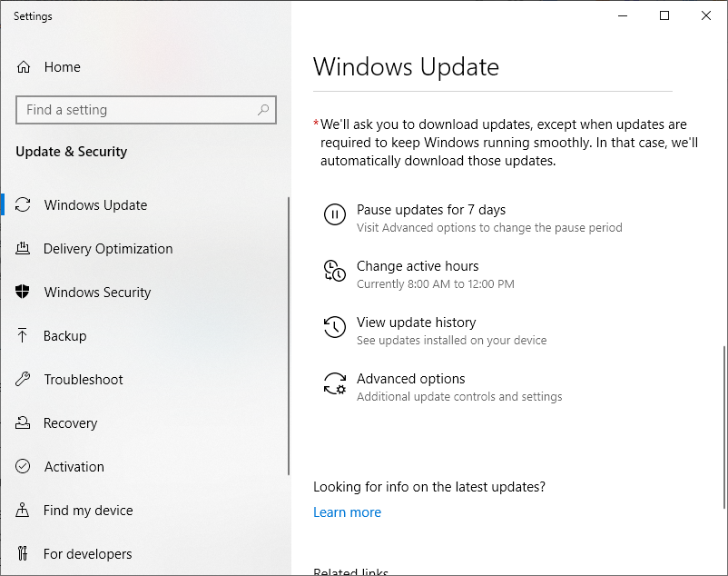
Task: Click the Windows Update page heading
Action: click(406, 67)
